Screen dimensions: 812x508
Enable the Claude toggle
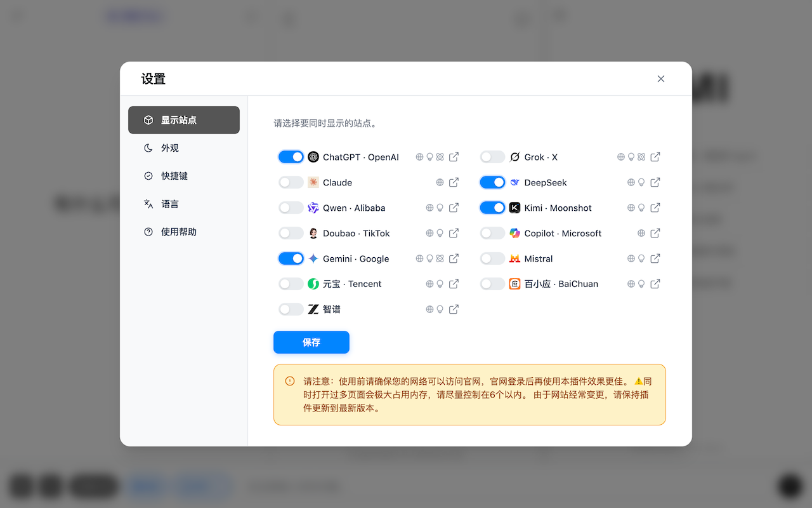coord(291,182)
